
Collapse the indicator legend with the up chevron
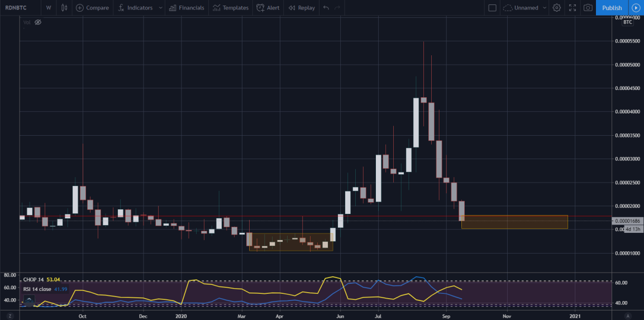point(28,300)
